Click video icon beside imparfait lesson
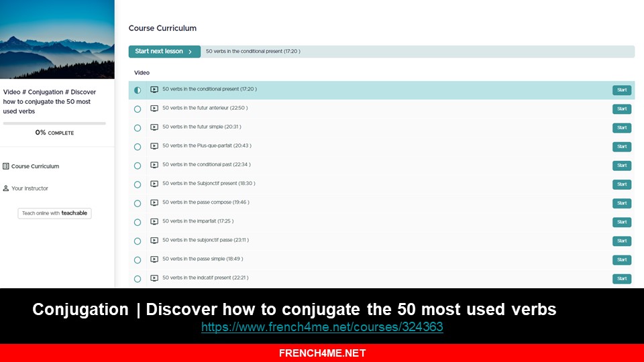Screen dimensions: 644x362 coord(154,221)
